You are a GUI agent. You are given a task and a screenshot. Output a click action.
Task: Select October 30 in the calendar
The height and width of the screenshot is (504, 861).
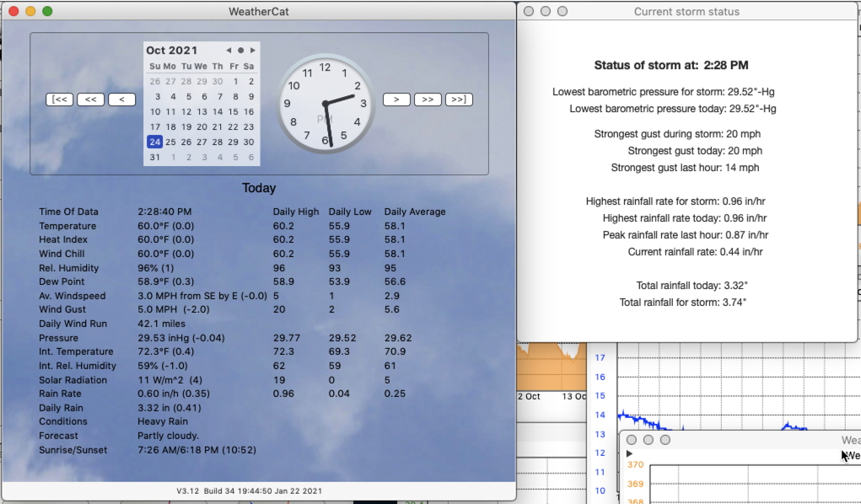coord(249,142)
